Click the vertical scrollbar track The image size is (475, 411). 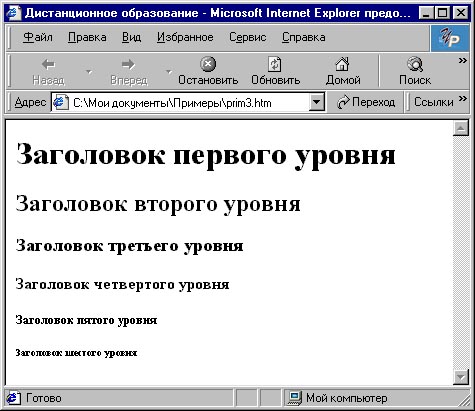click(x=461, y=253)
